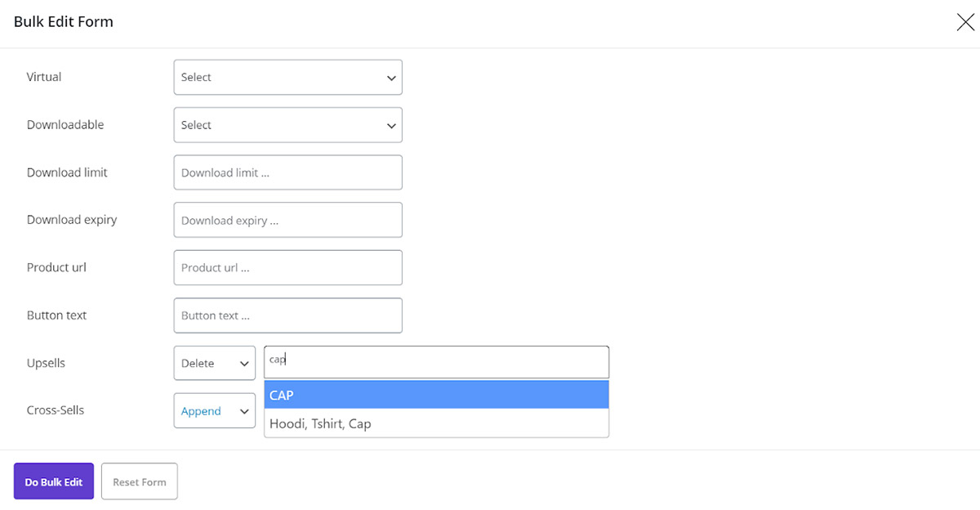Image resolution: width=980 pixels, height=510 pixels.
Task: Click the Download expiry label text
Action: tap(72, 220)
